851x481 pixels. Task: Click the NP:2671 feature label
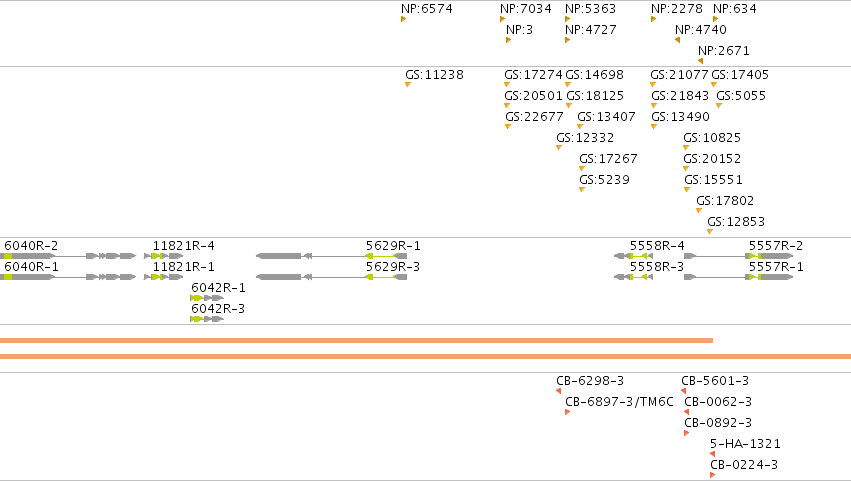click(x=724, y=51)
